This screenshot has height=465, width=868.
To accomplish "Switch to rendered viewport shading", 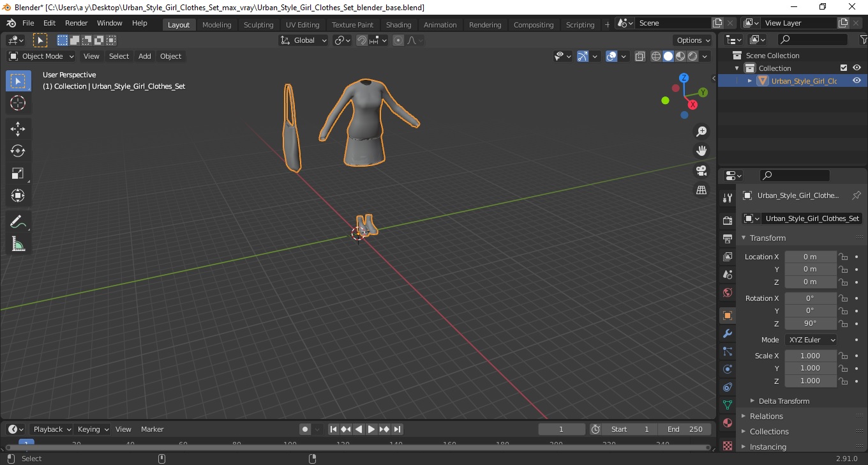I will tap(692, 56).
